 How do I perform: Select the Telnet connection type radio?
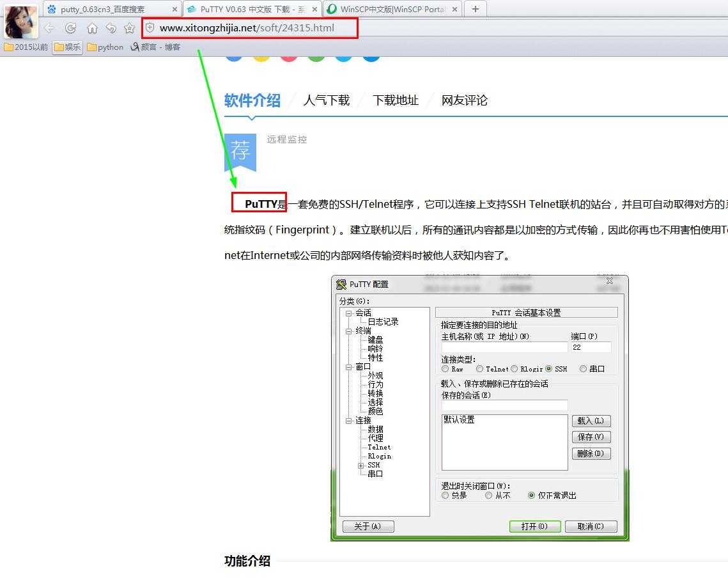479,369
